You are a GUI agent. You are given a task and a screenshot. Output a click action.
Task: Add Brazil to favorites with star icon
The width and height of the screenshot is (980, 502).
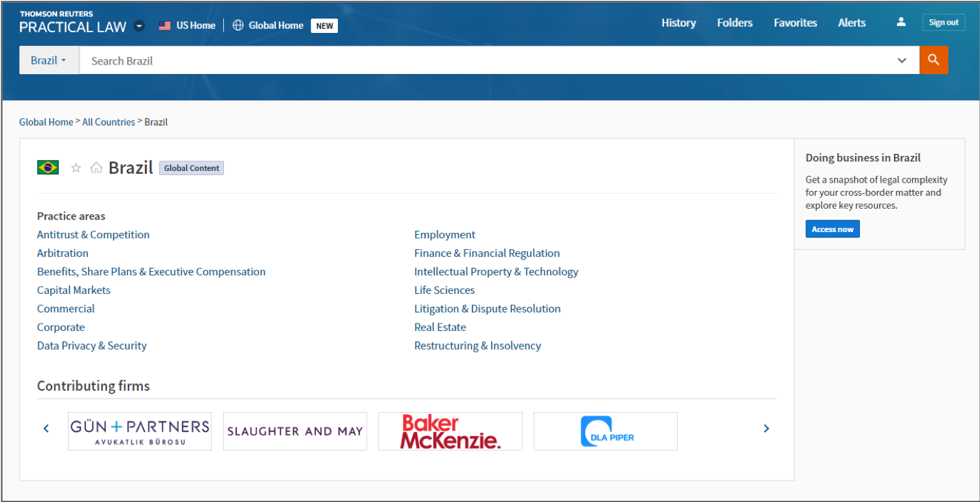click(76, 168)
